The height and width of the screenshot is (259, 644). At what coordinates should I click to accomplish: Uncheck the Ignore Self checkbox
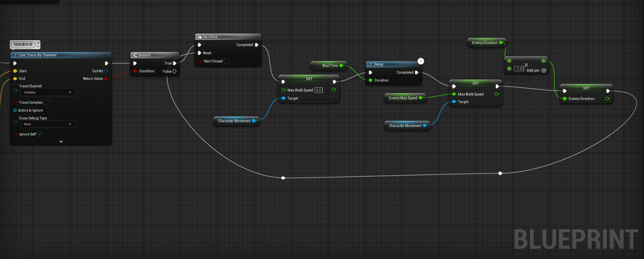[40, 134]
